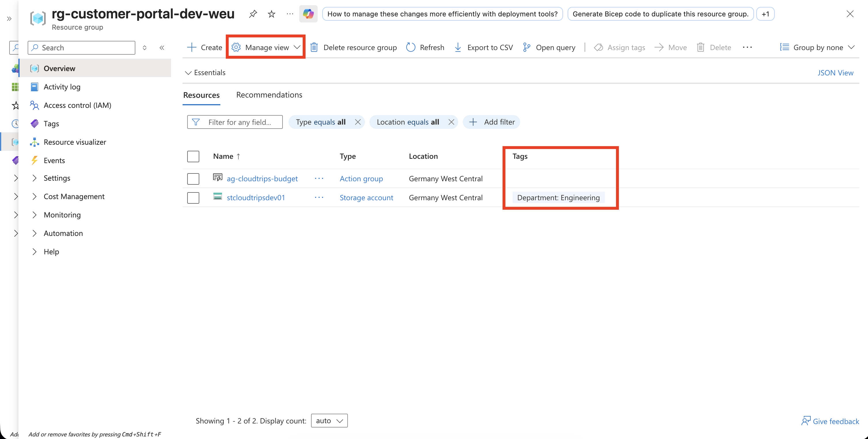Screen dimensions: 868x439
Task: Open ellipsis menu for stcloudtripsdev01
Action: [319, 198]
